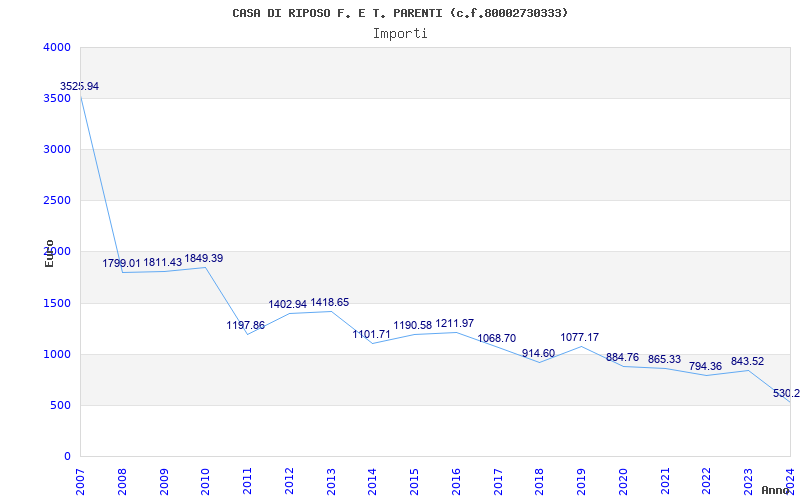Screen dimensions: 800x500
Task: Click the 3500 y-axis tick label
Action: point(57,98)
